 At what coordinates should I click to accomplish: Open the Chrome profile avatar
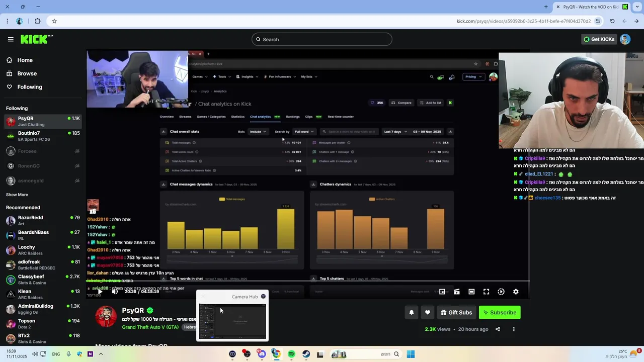20,21
